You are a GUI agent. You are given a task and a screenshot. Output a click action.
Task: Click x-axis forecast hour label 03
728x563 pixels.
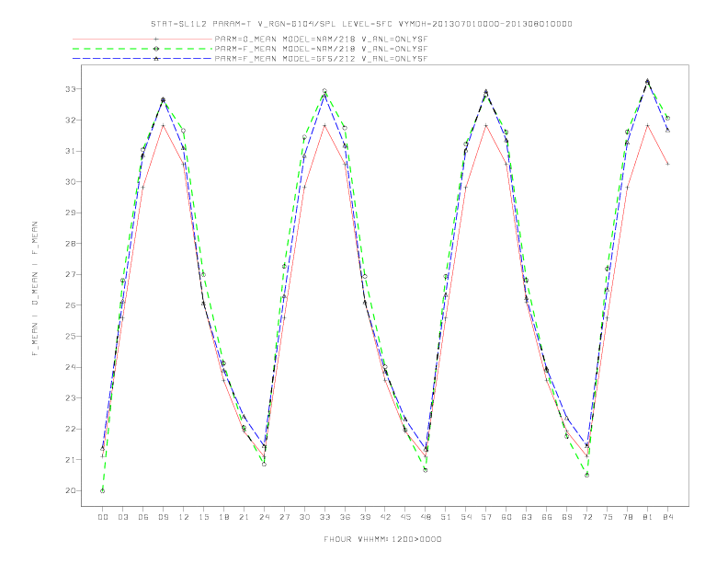[122, 517]
